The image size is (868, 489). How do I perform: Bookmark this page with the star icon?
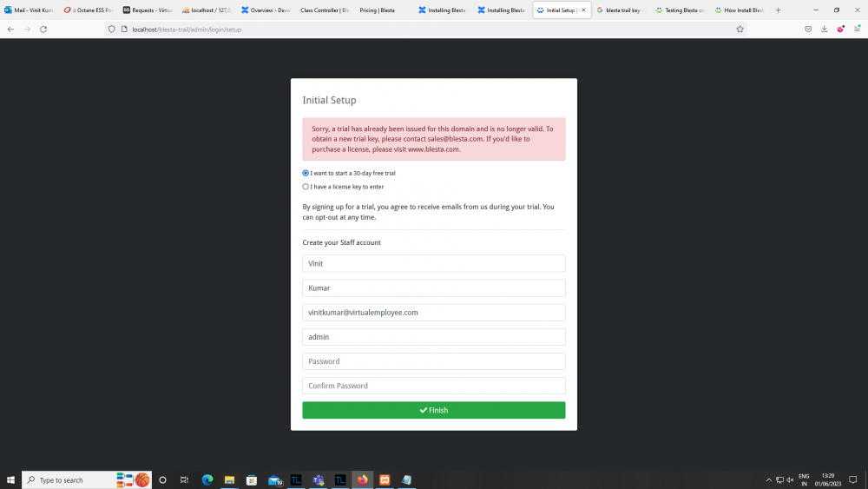(x=740, y=30)
